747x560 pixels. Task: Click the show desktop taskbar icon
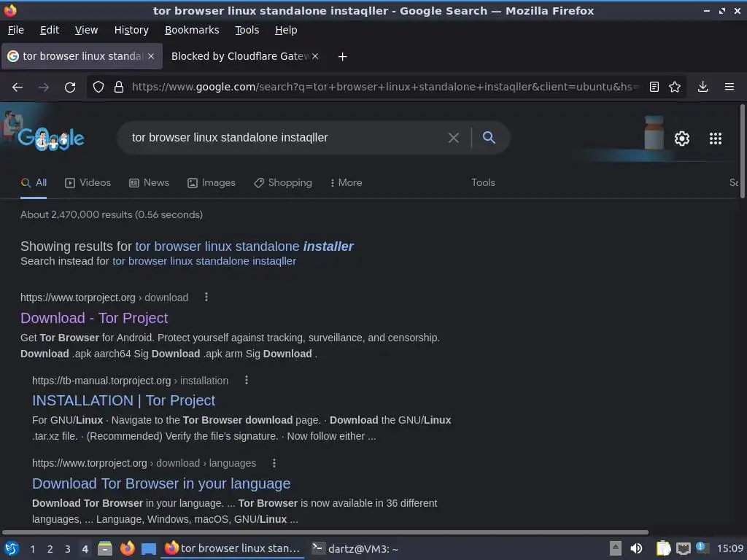tap(149, 548)
